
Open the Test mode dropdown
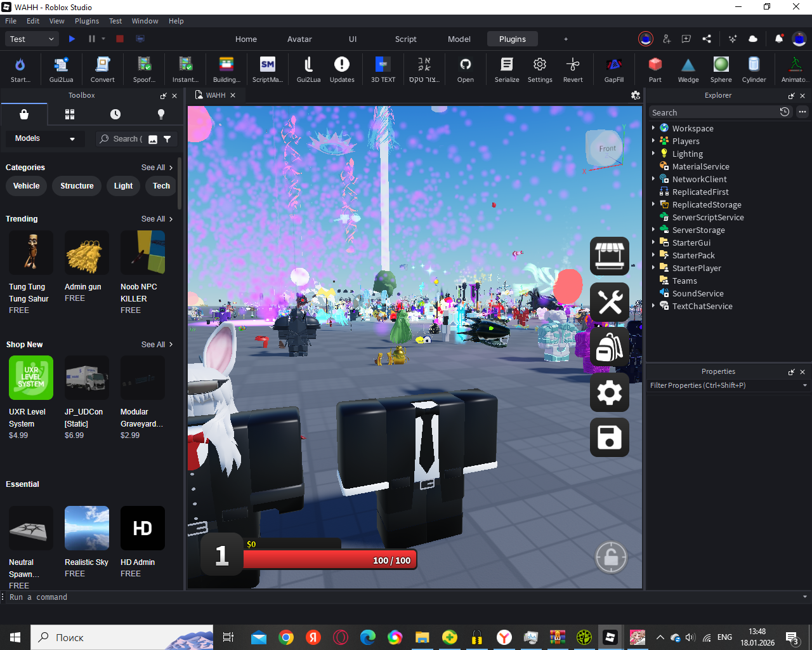[x=32, y=39]
